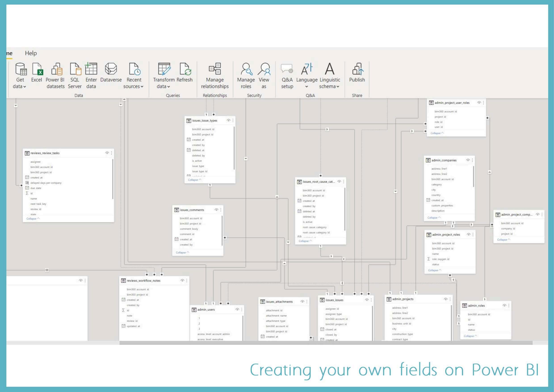
Task: Click the Excel data source icon
Action: [x=37, y=69]
